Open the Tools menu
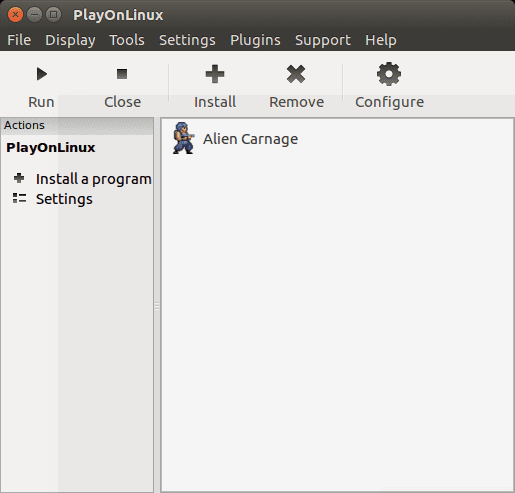Image resolution: width=515 pixels, height=493 pixels. pyautogui.click(x=127, y=40)
